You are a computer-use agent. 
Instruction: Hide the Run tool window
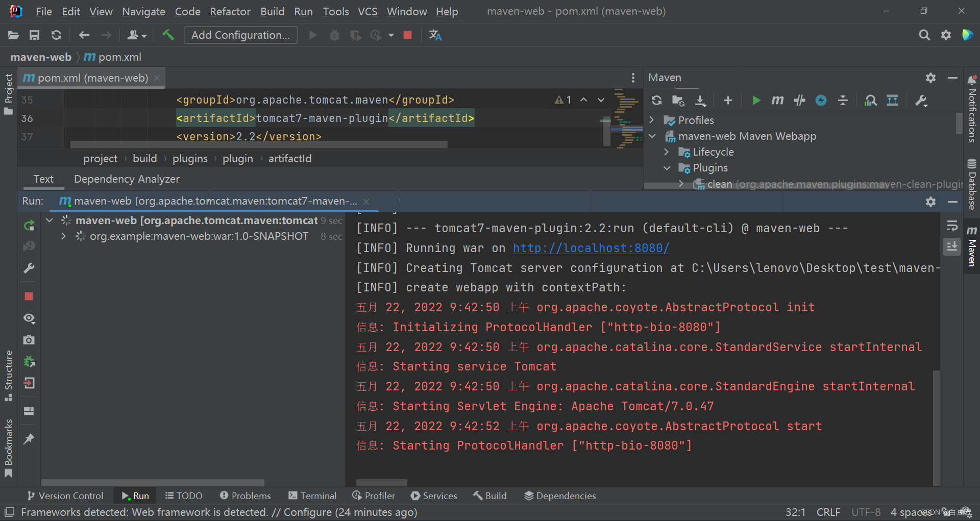click(x=952, y=202)
